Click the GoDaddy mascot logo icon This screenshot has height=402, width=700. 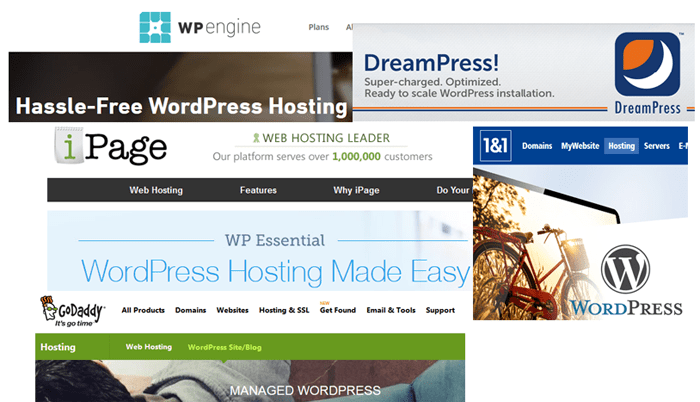[x=49, y=308]
